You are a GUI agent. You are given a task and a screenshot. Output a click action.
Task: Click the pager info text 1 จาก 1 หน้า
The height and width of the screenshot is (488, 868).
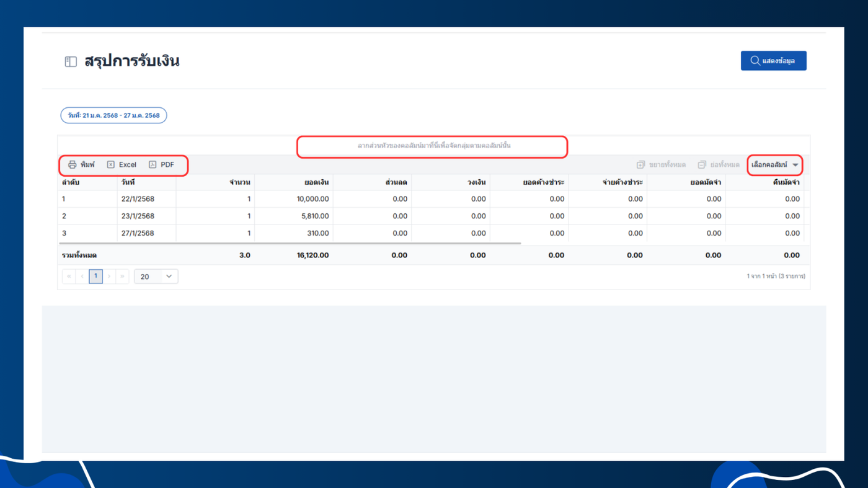click(776, 277)
